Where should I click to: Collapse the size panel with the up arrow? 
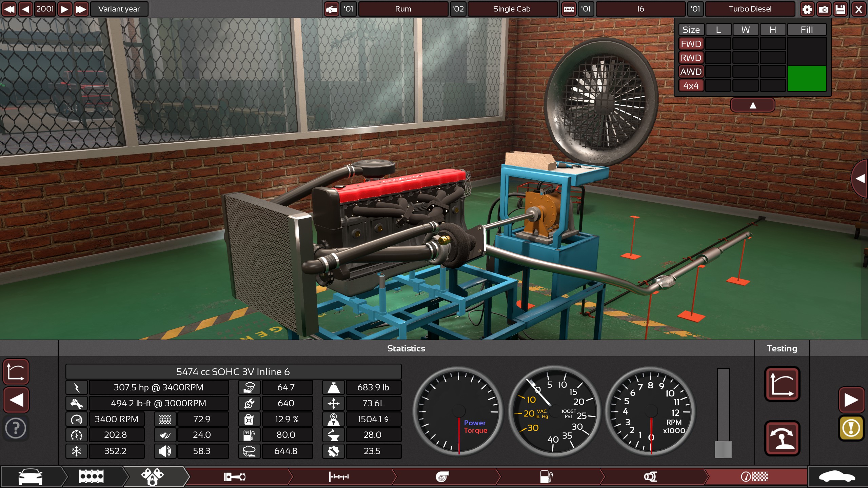pos(752,105)
